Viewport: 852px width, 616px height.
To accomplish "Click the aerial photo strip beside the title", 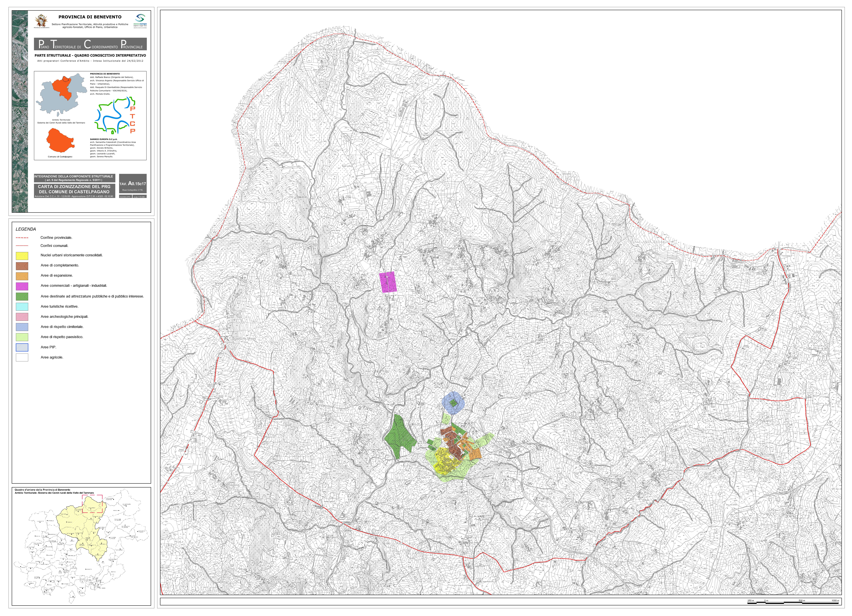I will (20, 111).
